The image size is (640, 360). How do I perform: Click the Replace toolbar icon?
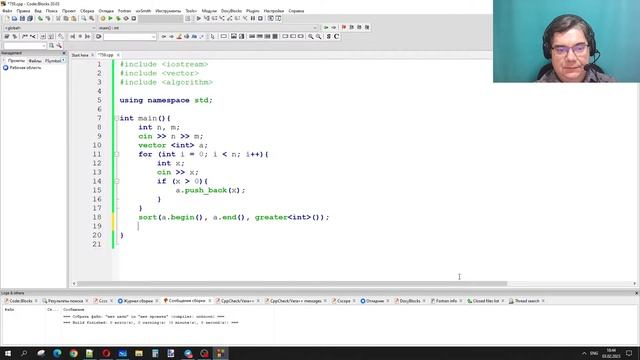[x=91, y=18]
